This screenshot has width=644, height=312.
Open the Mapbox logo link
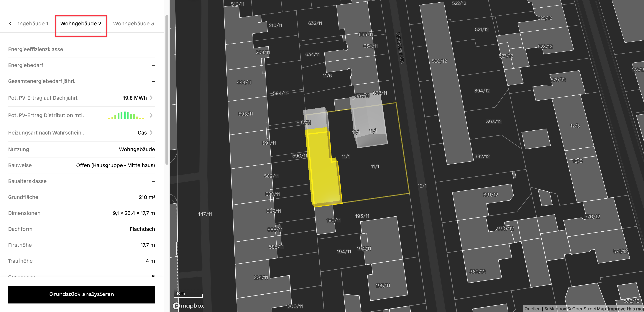(x=188, y=306)
